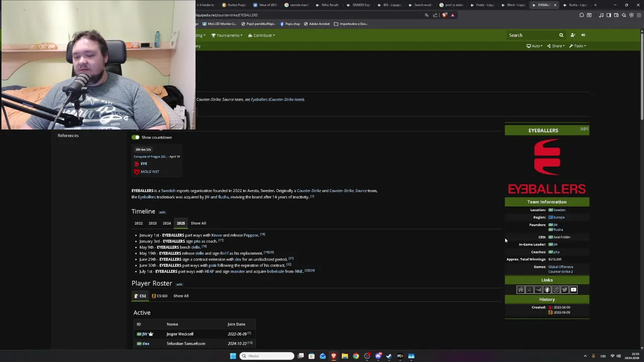Image resolution: width=644 pixels, height=362 pixels.
Task: Expand the Tournaments dropdown menu
Action: click(x=227, y=35)
